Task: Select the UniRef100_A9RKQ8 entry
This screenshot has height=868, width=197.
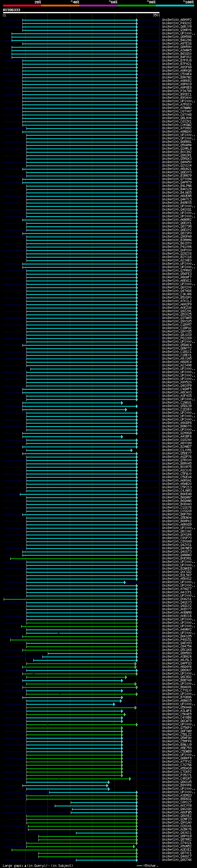Action: (x=177, y=71)
